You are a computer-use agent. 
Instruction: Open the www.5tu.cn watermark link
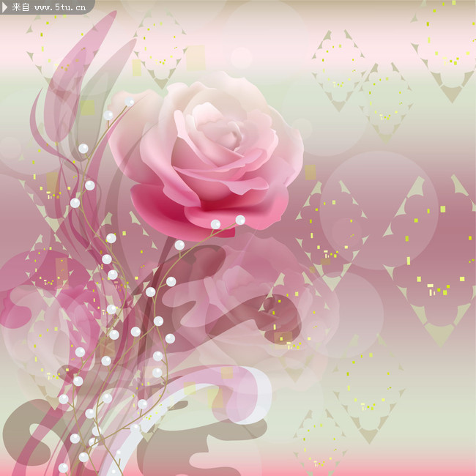(x=60, y=7)
